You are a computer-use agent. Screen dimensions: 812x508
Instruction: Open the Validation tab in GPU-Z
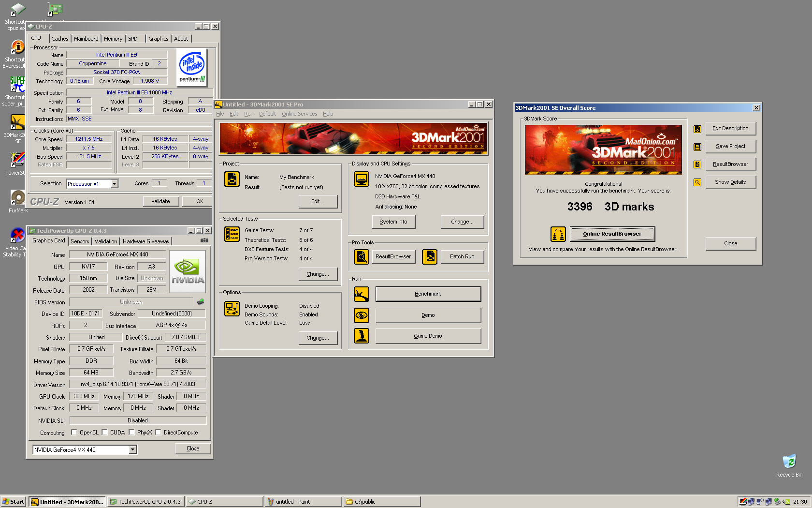106,241
